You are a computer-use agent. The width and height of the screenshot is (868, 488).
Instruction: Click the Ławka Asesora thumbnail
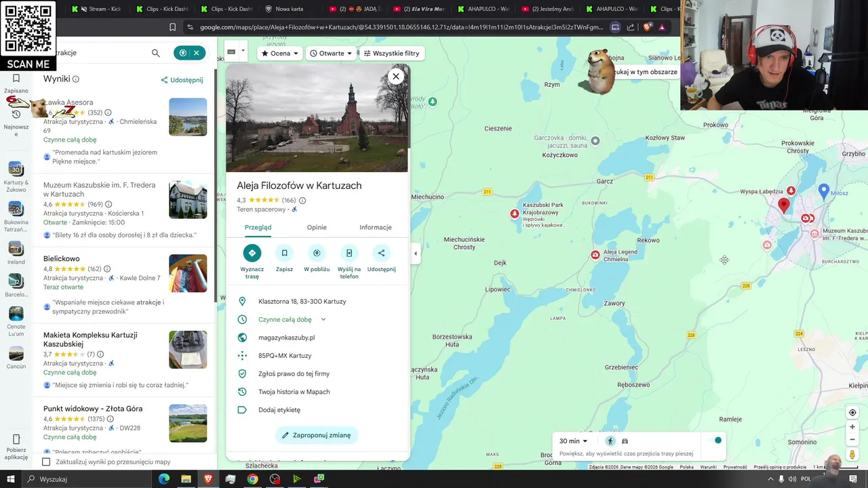pyautogui.click(x=188, y=117)
